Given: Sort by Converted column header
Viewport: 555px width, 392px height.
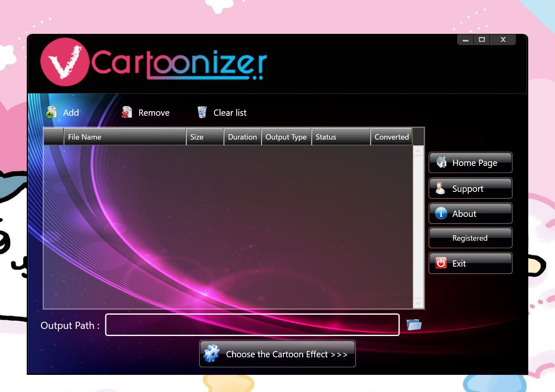Looking at the screenshot, I should click(x=392, y=137).
